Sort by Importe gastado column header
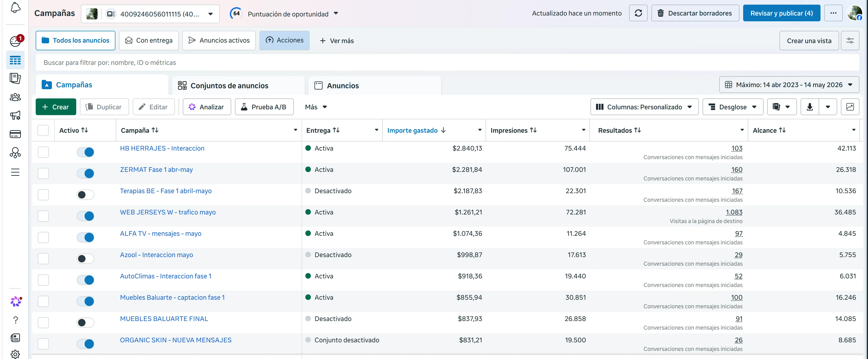The width and height of the screenshot is (868, 359). [417, 130]
